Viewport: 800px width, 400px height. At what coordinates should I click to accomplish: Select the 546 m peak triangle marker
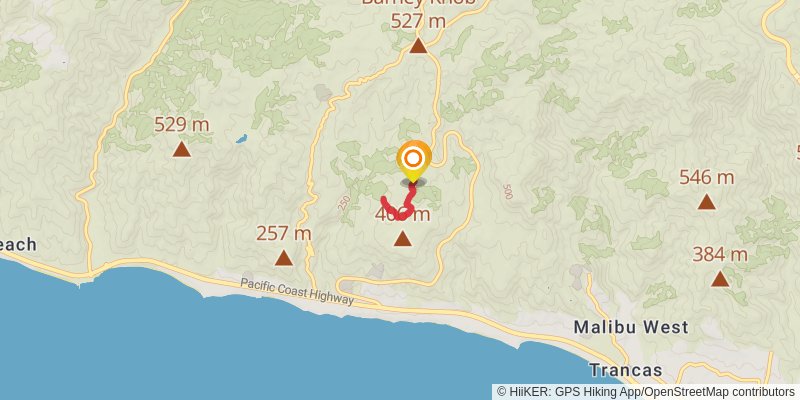tap(707, 202)
